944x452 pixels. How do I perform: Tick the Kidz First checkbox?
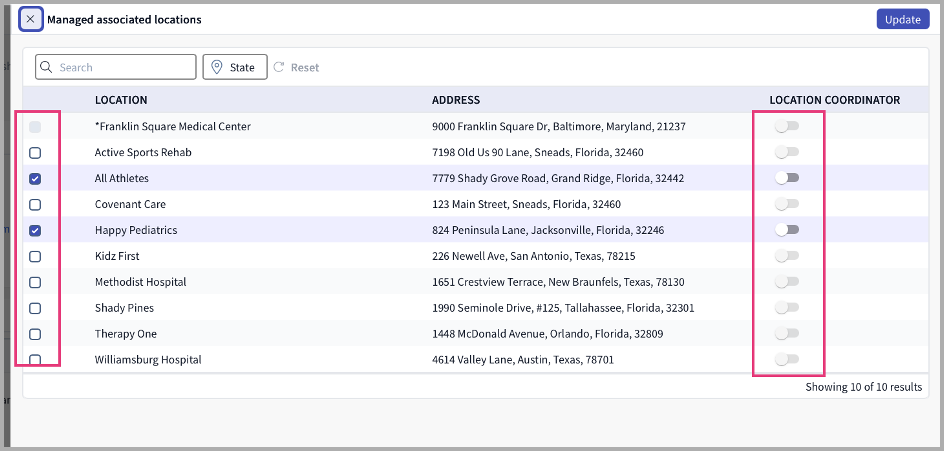tap(35, 257)
